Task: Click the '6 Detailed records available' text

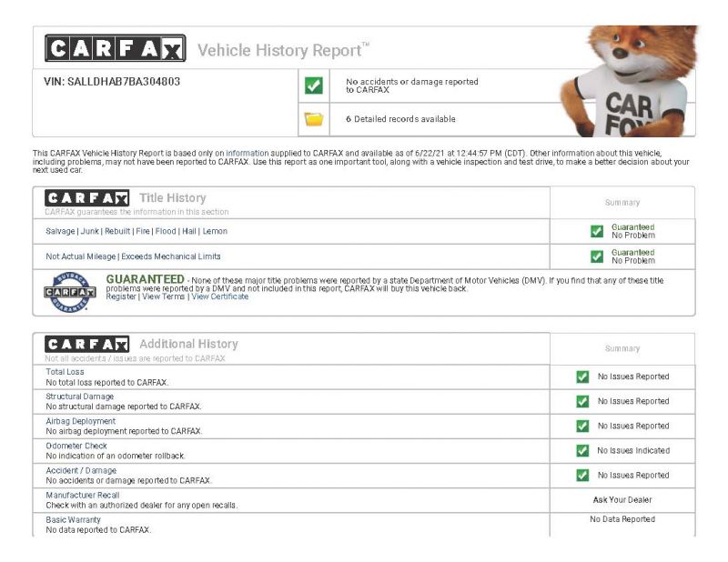Action: (400, 119)
